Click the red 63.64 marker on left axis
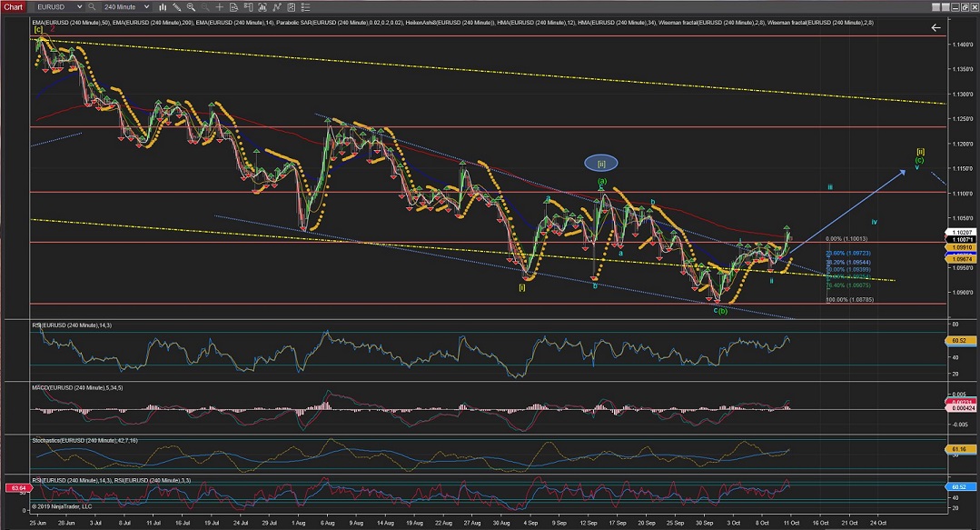The height and width of the screenshot is (530, 980). pyautogui.click(x=15, y=489)
